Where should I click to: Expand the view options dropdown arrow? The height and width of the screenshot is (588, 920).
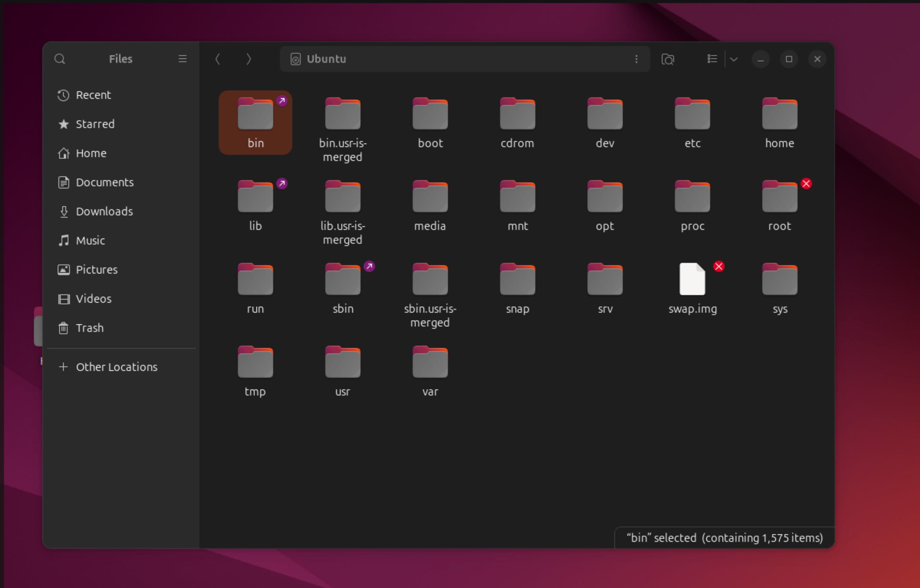[734, 59]
